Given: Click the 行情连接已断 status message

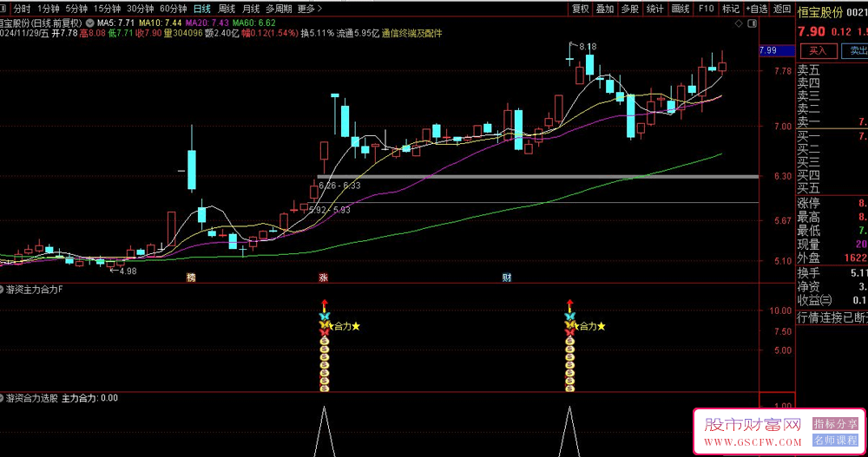Looking at the screenshot, I should [832, 317].
